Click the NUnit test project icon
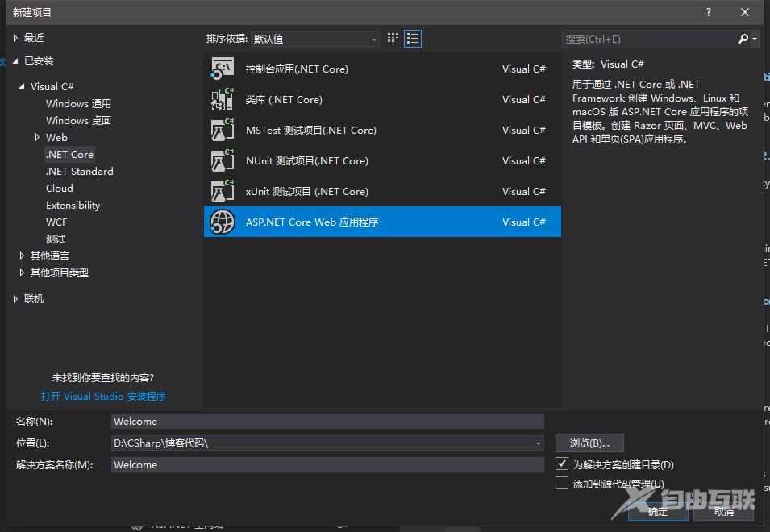770x532 pixels. coord(222,161)
